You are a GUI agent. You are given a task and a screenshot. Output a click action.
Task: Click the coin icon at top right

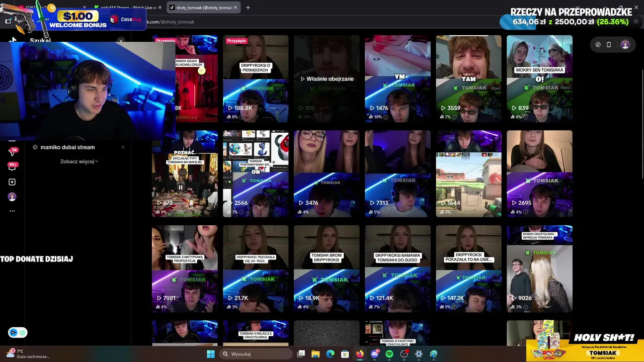pyautogui.click(x=598, y=45)
